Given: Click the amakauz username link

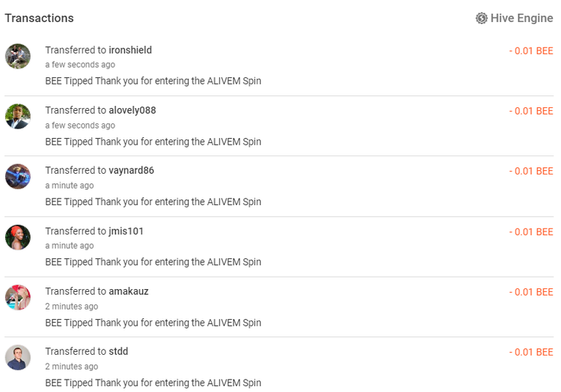Looking at the screenshot, I should point(129,291).
